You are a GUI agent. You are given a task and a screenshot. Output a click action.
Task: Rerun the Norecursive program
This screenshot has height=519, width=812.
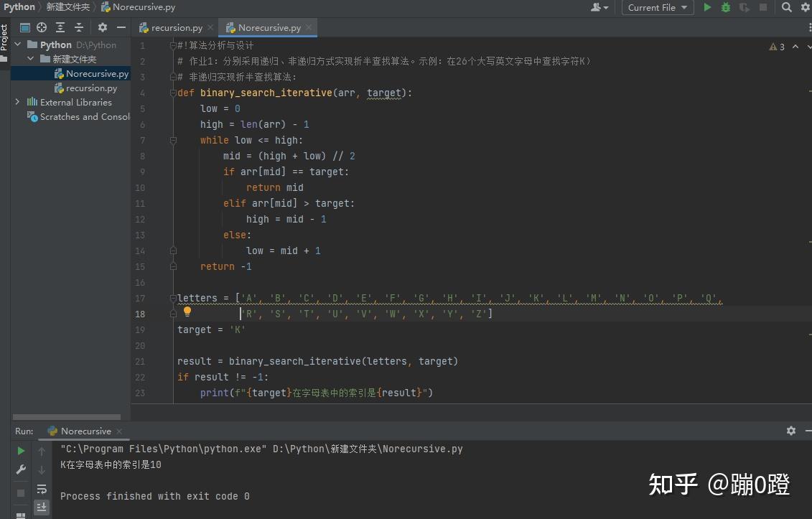tap(19, 451)
